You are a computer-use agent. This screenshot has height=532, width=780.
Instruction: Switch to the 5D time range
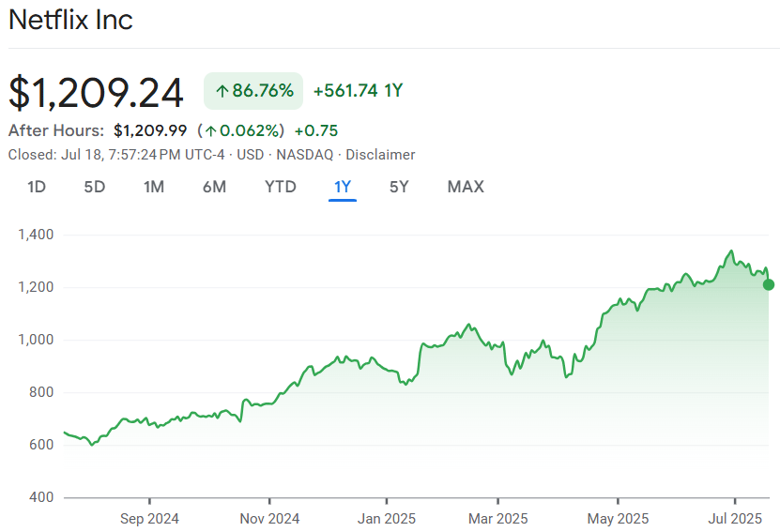tap(95, 187)
